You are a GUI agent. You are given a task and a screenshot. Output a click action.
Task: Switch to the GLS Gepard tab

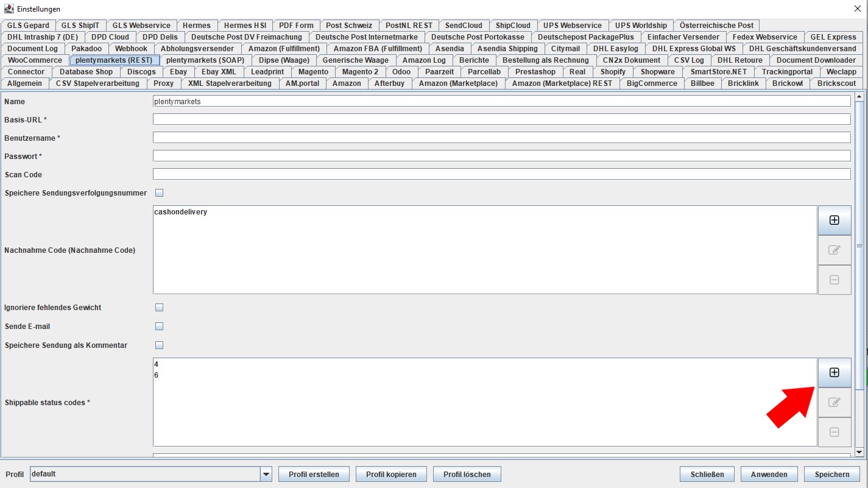tap(28, 26)
